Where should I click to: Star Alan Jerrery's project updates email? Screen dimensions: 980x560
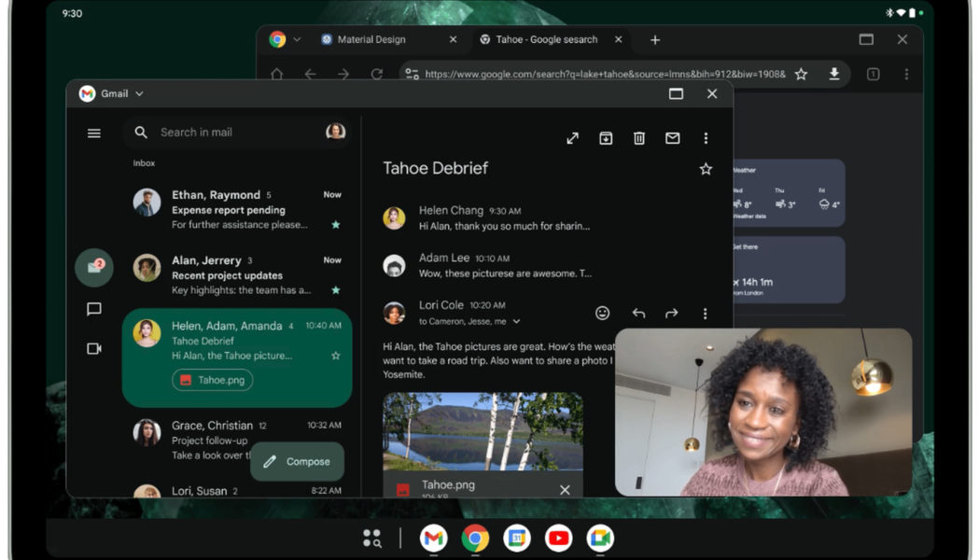point(335,289)
